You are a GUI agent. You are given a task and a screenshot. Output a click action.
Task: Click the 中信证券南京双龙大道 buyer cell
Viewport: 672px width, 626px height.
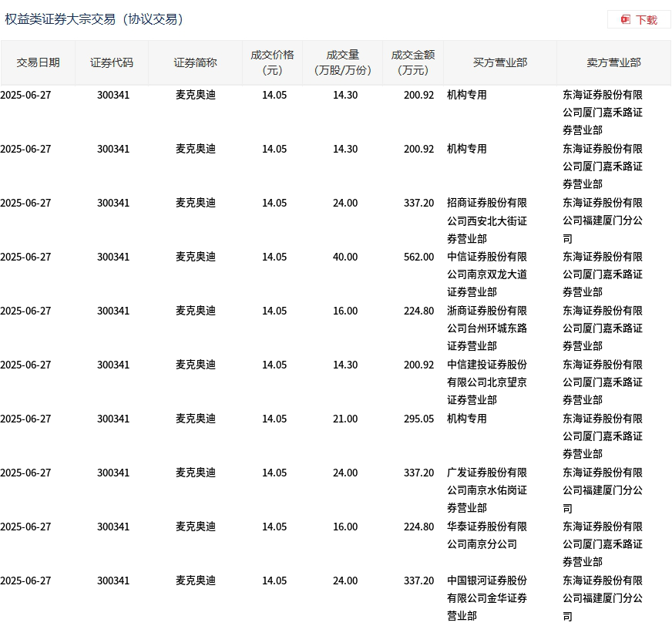(487, 274)
